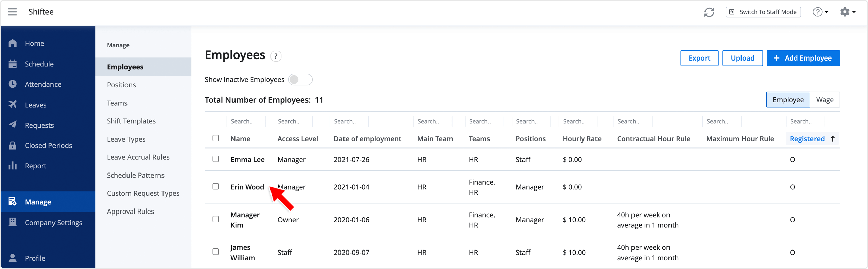Image resolution: width=868 pixels, height=269 pixels.
Task: Click the Closed Periods lock icon
Action: 13,146
